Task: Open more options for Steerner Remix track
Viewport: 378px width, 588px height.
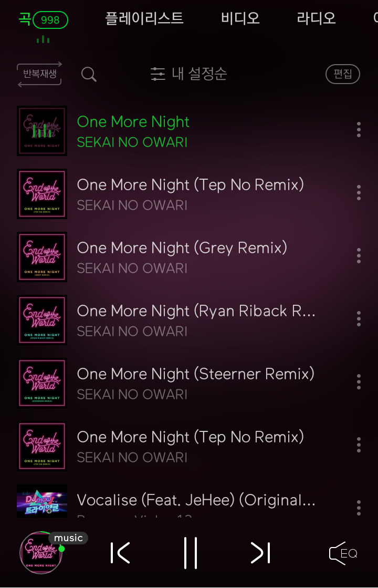Action: [x=359, y=381]
